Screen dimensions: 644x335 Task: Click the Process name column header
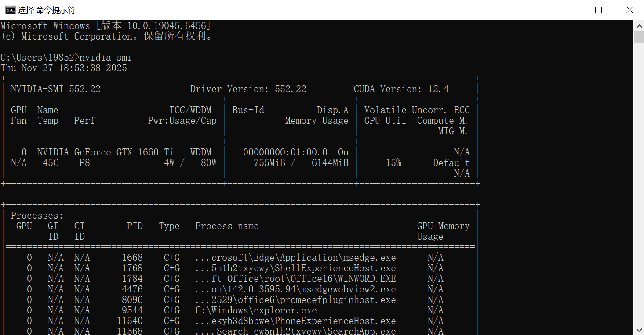[227, 226]
